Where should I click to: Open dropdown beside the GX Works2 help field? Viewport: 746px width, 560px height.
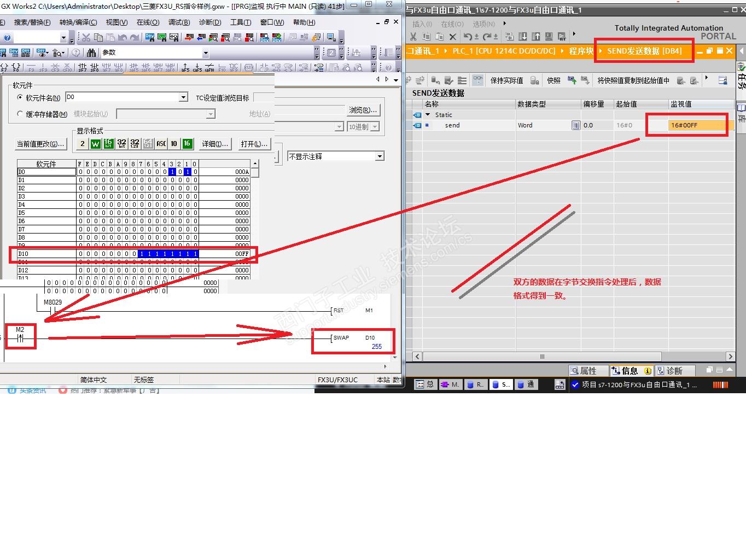(x=63, y=38)
